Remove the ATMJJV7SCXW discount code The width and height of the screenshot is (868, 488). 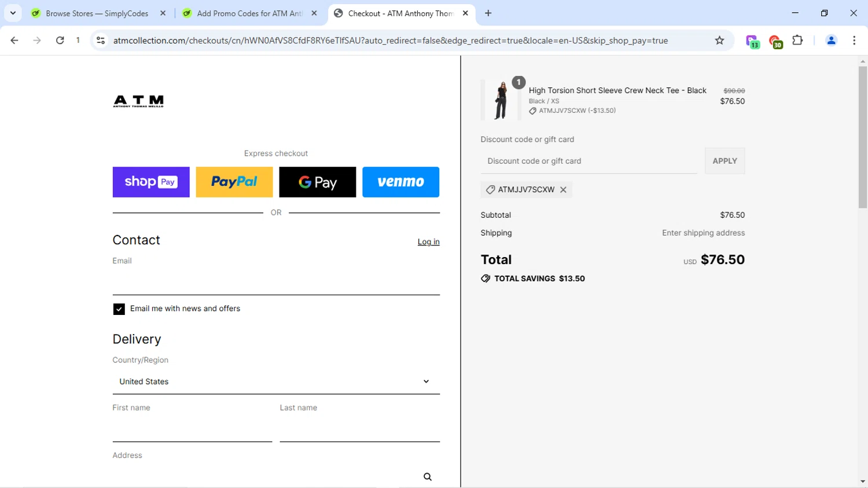pyautogui.click(x=563, y=190)
